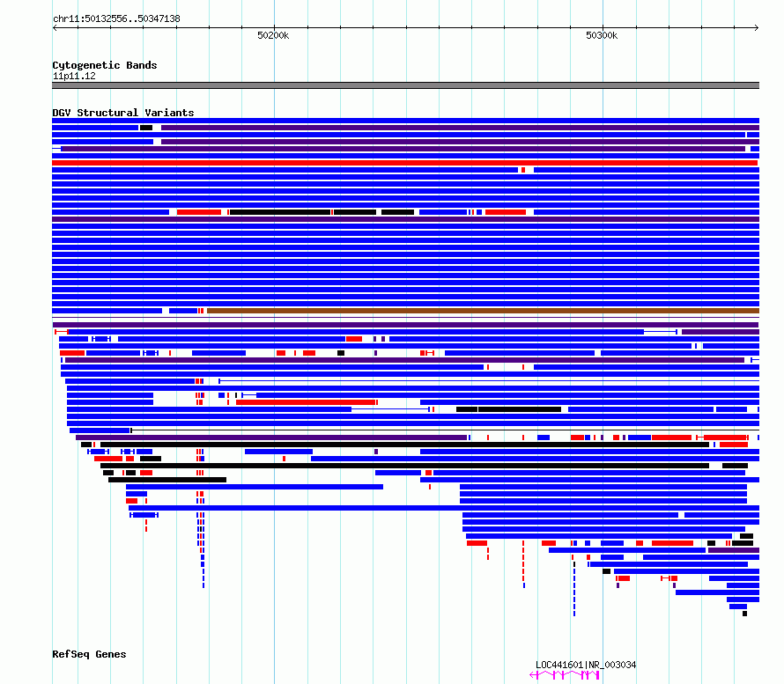Click the left arrowhead of the ruler

pyautogui.click(x=55, y=27)
